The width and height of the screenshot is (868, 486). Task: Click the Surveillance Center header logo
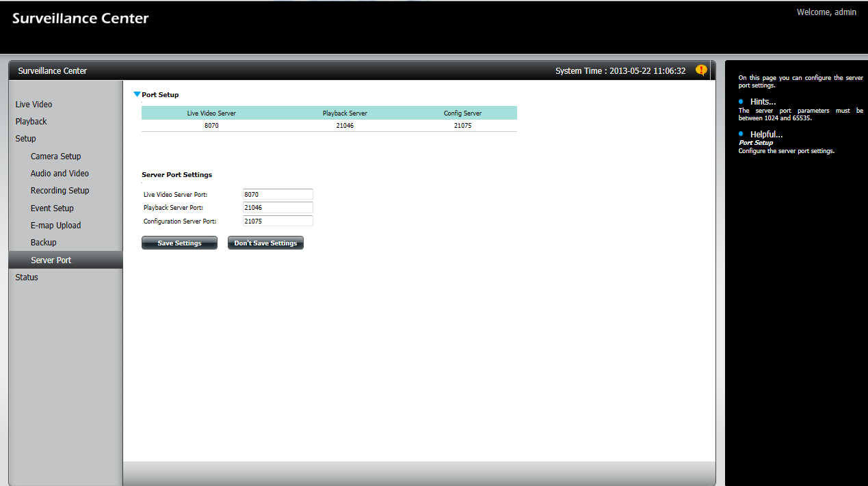point(80,18)
